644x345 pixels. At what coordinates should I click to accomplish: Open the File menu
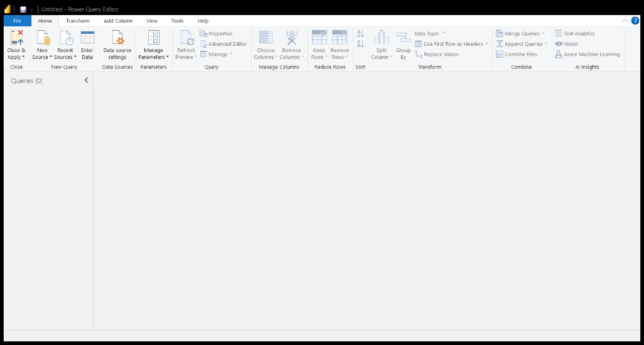tap(17, 21)
